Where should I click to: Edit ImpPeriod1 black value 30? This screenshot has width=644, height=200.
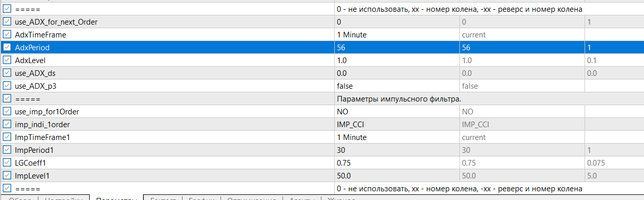(x=396, y=150)
